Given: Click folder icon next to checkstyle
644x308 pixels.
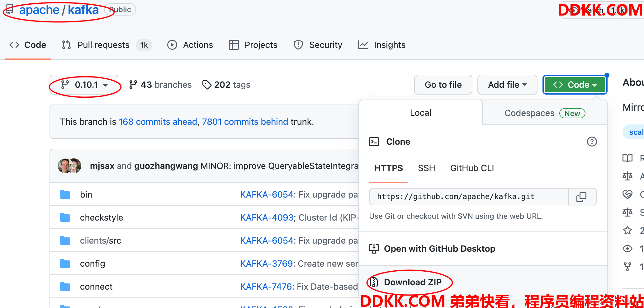Looking at the screenshot, I should pos(65,217).
